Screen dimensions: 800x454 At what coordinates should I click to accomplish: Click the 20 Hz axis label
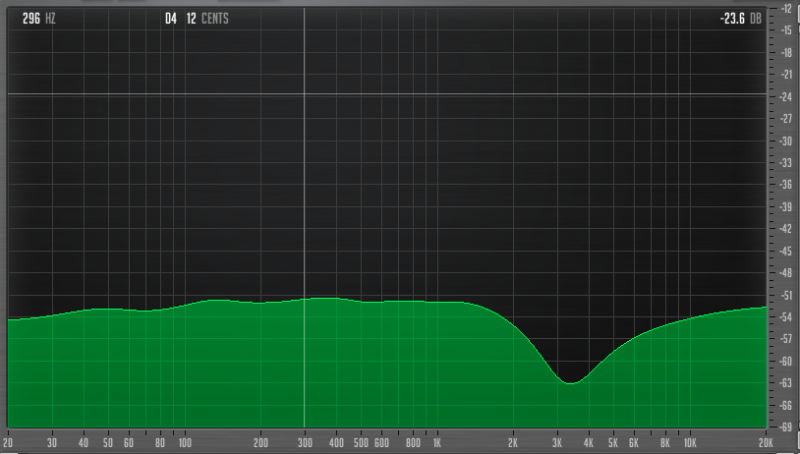9,442
